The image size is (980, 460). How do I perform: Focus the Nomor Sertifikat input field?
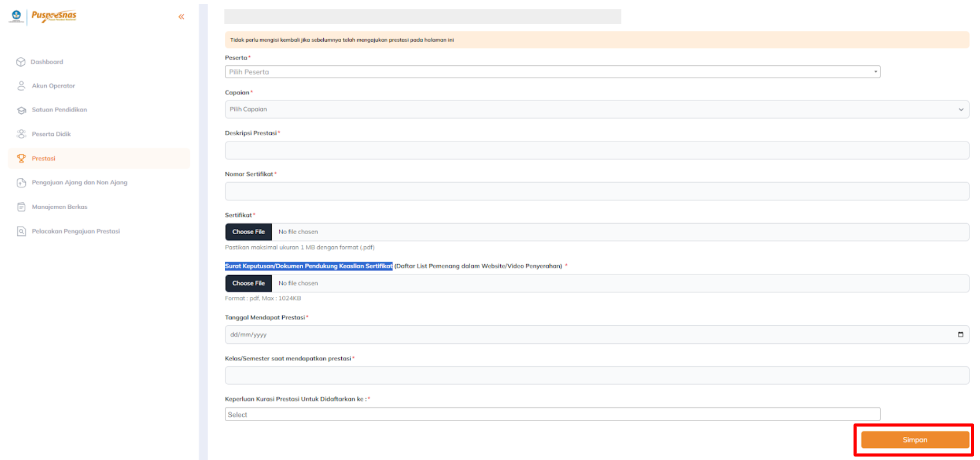pos(597,192)
